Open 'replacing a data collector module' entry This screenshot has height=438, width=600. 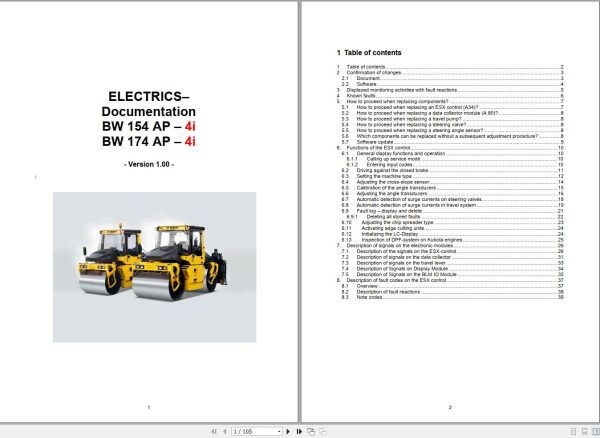(452, 113)
